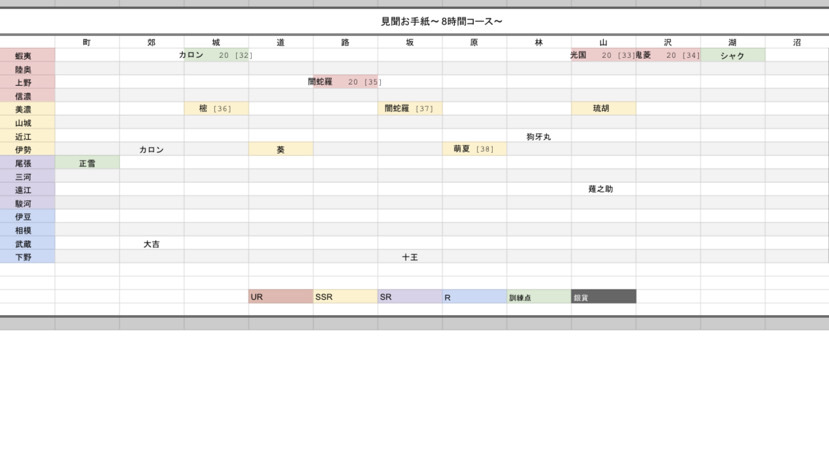The height and width of the screenshot is (466, 829).
Task: Select the 信濃 row label
Action: pos(27,96)
